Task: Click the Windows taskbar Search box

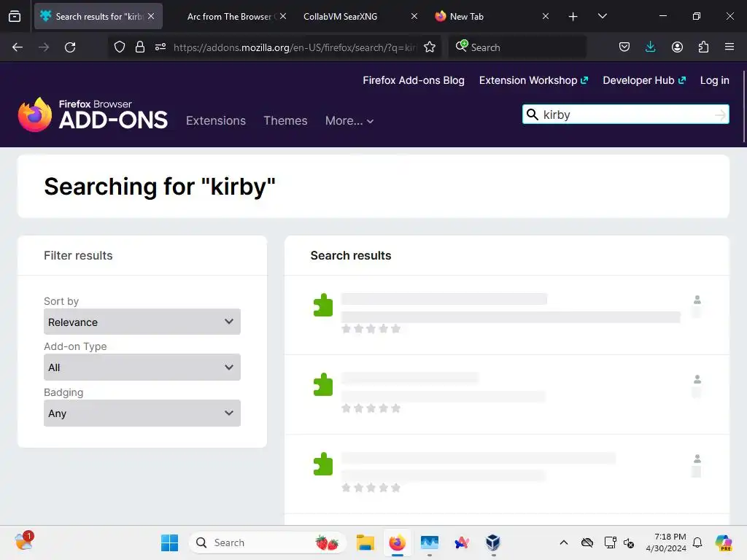Action: pyautogui.click(x=267, y=542)
